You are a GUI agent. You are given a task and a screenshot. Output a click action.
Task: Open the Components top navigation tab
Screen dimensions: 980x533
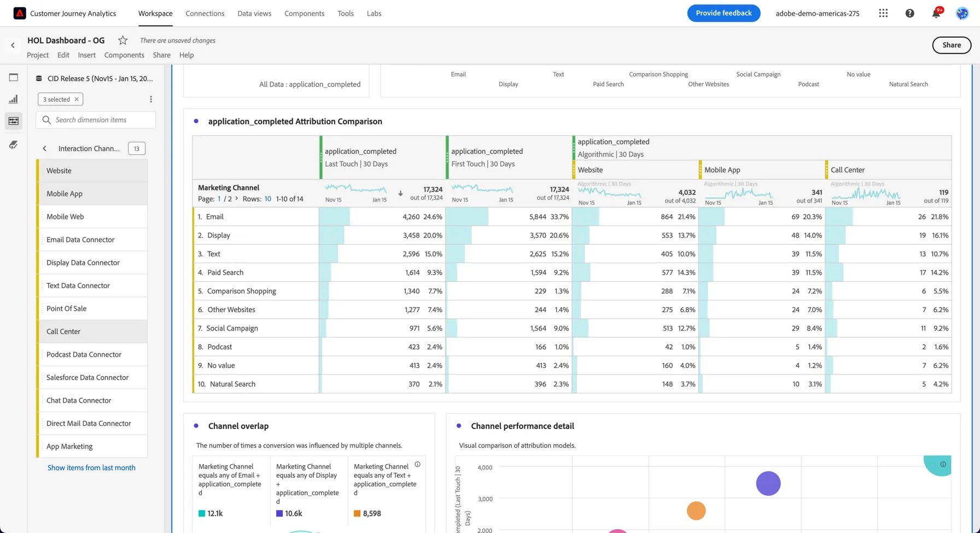tap(304, 13)
